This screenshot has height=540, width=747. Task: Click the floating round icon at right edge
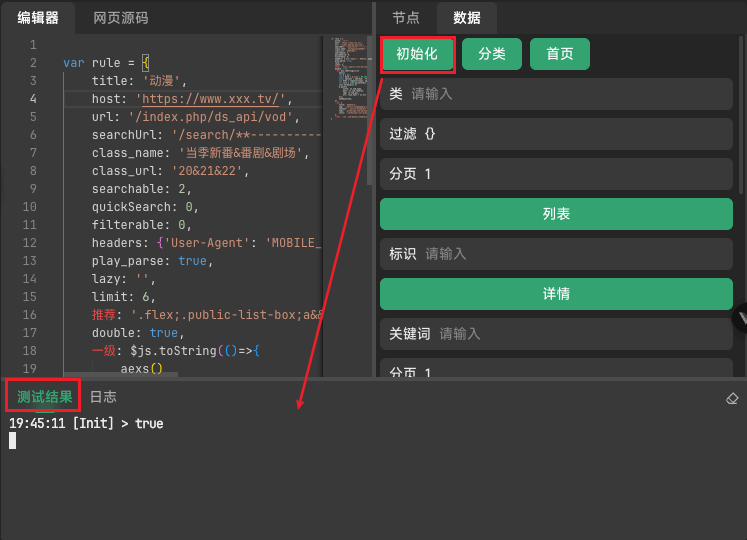pos(741,318)
